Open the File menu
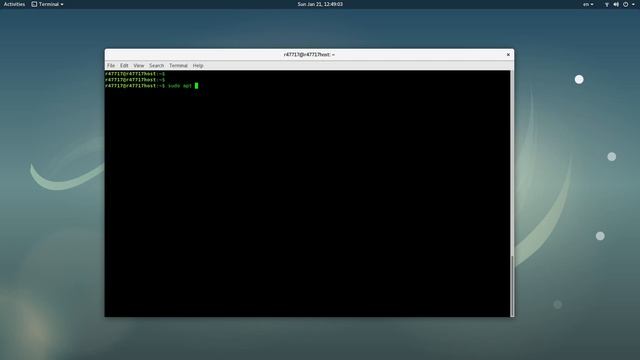 (111, 65)
